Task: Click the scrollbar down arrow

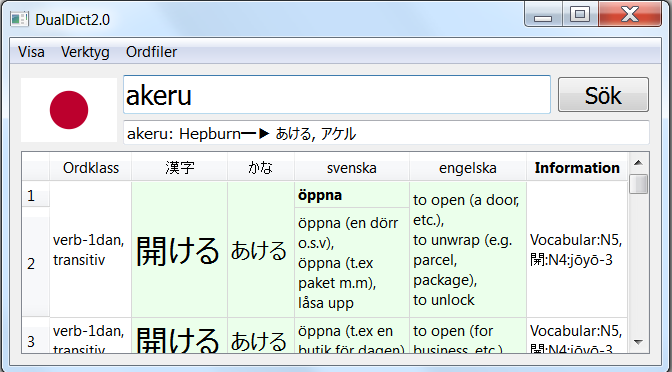Action: (x=638, y=342)
